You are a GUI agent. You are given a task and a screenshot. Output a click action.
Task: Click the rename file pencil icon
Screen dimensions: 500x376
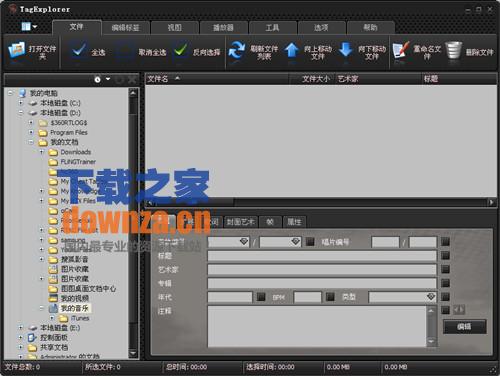pyautogui.click(x=400, y=51)
